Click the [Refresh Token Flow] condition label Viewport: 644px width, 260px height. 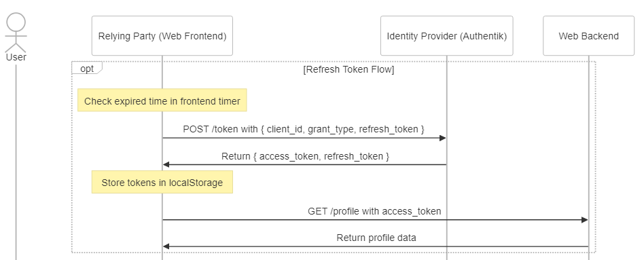pyautogui.click(x=348, y=69)
